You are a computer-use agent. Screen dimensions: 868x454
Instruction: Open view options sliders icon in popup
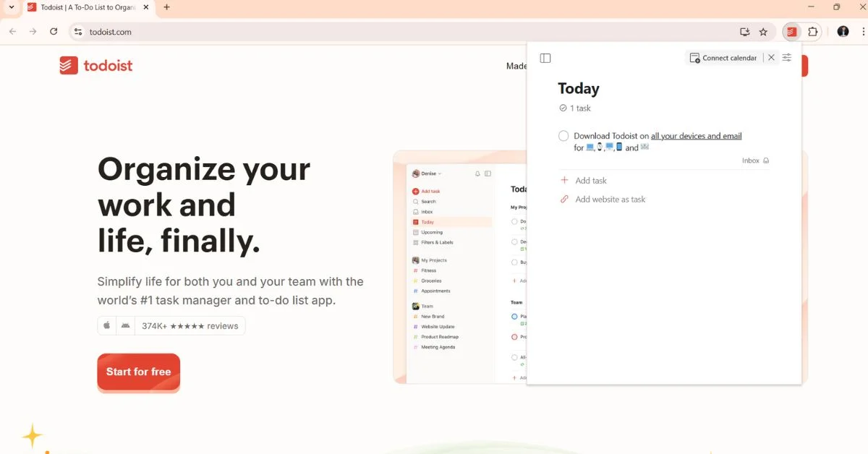787,58
